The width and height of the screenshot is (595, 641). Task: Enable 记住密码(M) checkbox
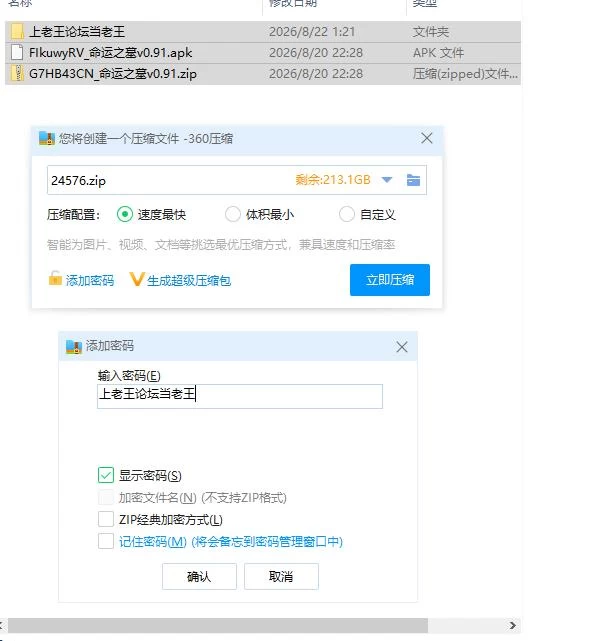[x=106, y=541]
